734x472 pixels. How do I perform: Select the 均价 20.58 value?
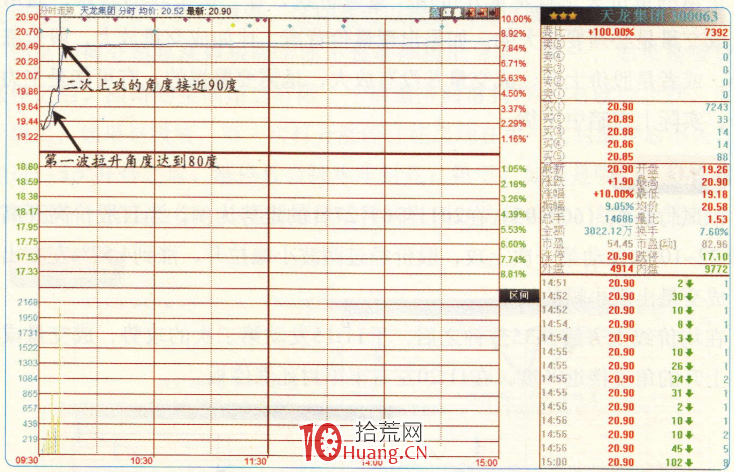tap(715, 206)
